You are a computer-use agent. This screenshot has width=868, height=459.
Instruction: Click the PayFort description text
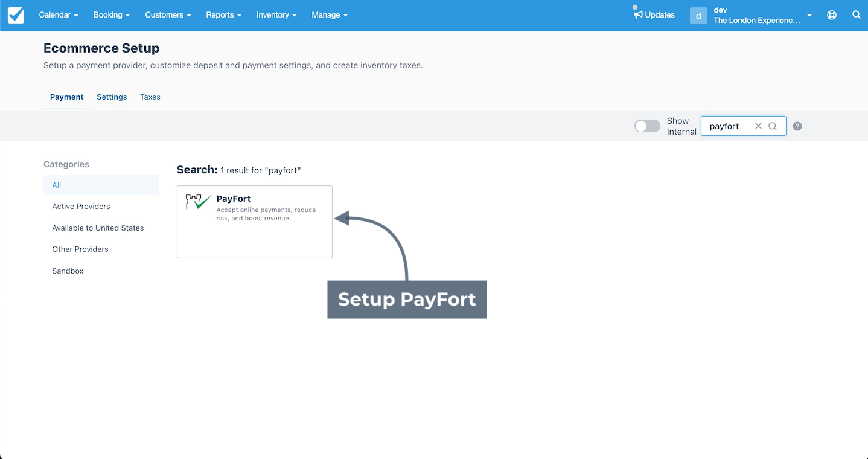(266, 214)
